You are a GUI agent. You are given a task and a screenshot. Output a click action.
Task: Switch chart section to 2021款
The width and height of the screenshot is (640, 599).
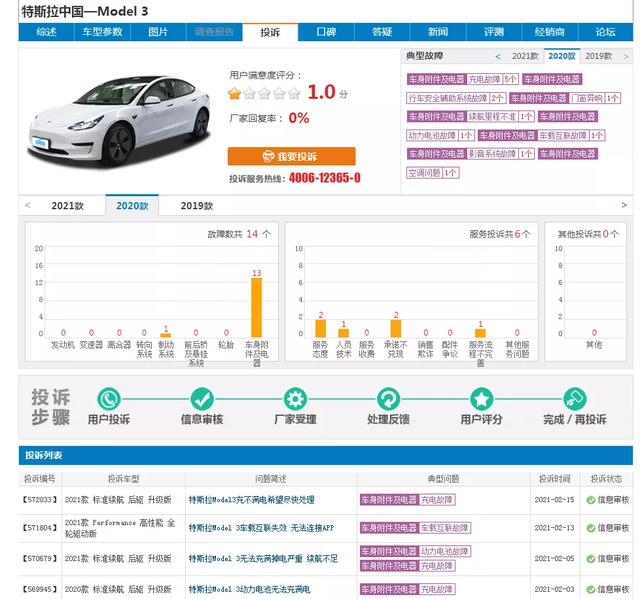(68, 206)
